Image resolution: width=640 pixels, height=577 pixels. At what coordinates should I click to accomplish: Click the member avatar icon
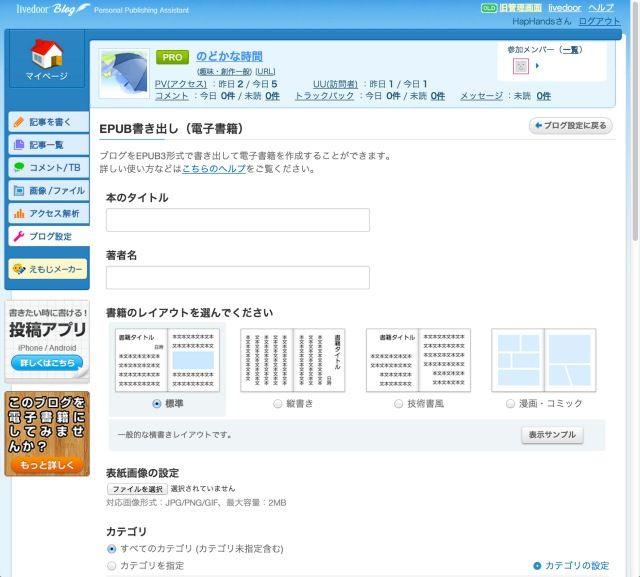pyautogui.click(x=520, y=66)
